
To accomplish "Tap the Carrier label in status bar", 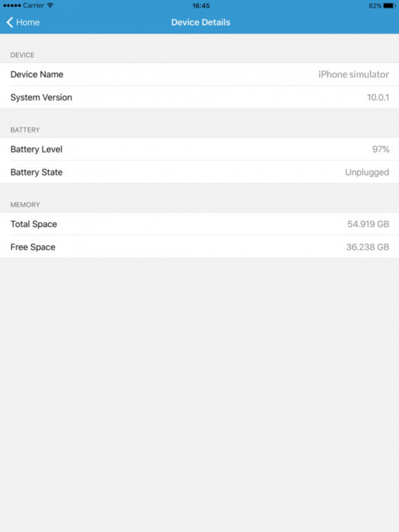I will [34, 5].
